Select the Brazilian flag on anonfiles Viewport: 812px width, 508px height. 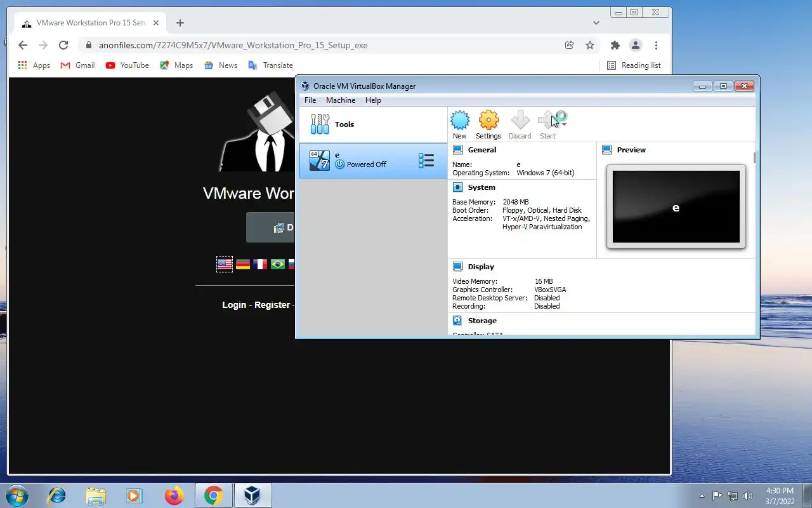point(278,264)
